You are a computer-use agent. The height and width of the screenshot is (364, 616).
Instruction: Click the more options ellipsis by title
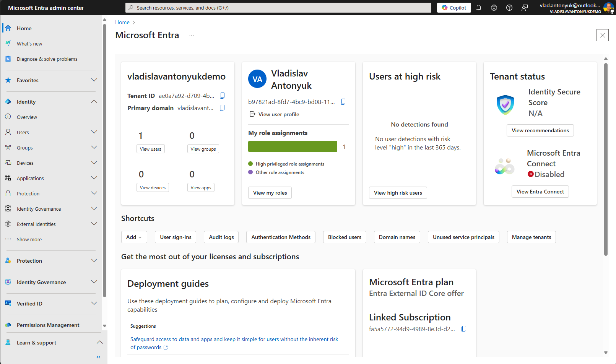click(x=192, y=35)
